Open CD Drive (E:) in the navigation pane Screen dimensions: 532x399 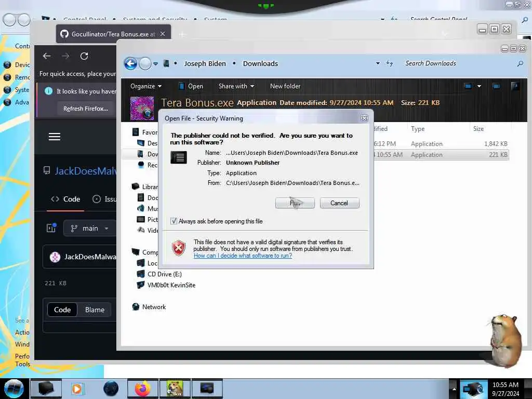(164, 274)
